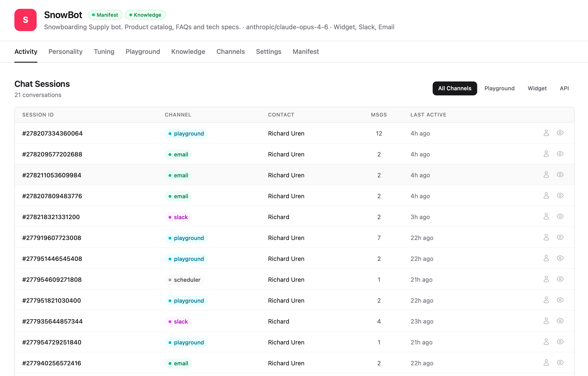Sort the table by the LAST ACTIVE column header

coord(428,115)
